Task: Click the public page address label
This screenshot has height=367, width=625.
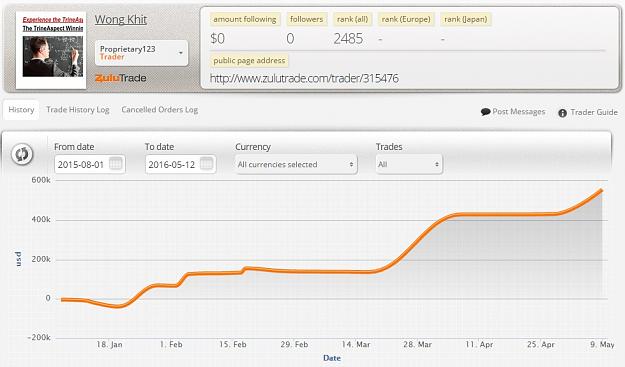Action: point(249,61)
